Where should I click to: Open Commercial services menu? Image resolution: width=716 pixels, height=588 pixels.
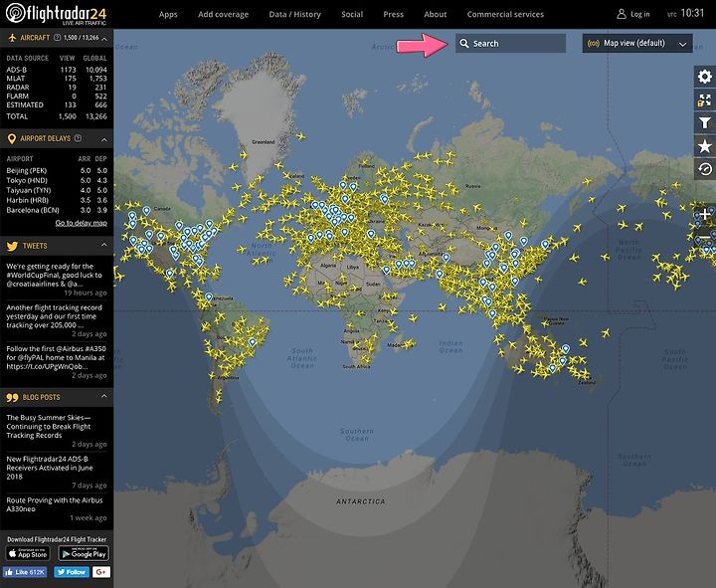click(x=505, y=14)
